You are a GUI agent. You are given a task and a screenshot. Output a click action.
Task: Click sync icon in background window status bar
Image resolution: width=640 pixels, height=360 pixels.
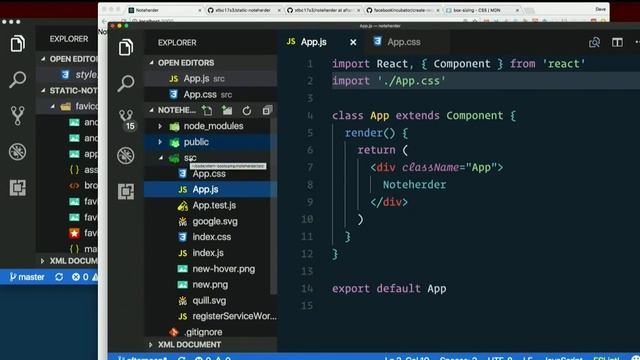pyautogui.click(x=59, y=277)
